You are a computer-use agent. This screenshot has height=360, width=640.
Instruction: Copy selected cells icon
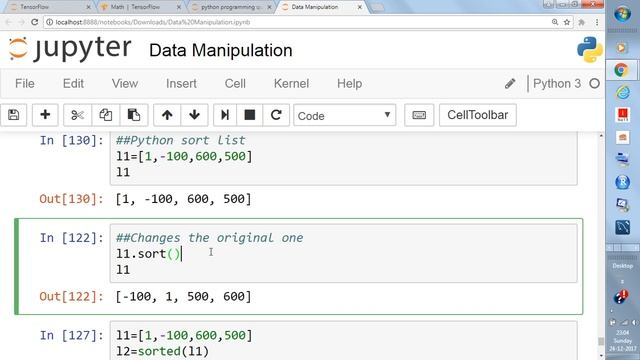click(x=106, y=115)
